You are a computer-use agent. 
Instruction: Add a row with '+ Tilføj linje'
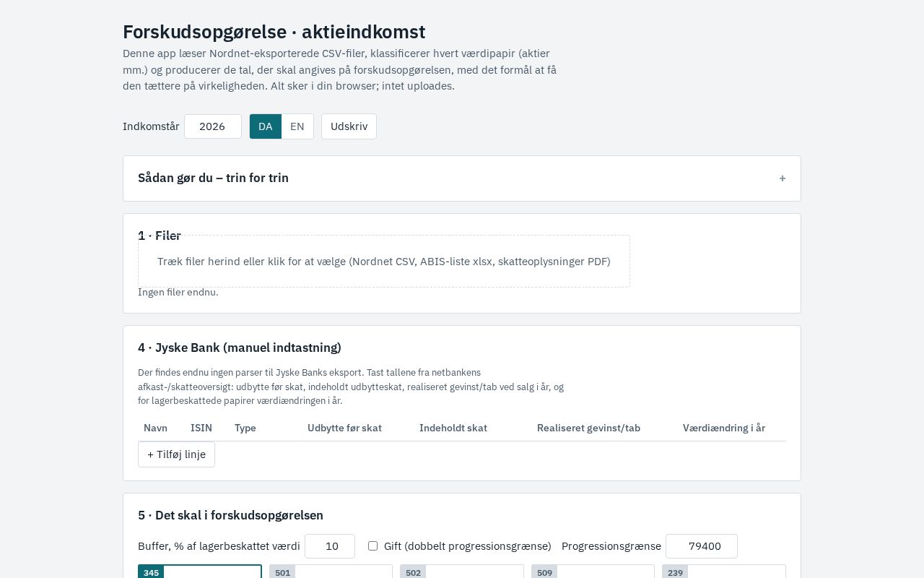pos(176,454)
